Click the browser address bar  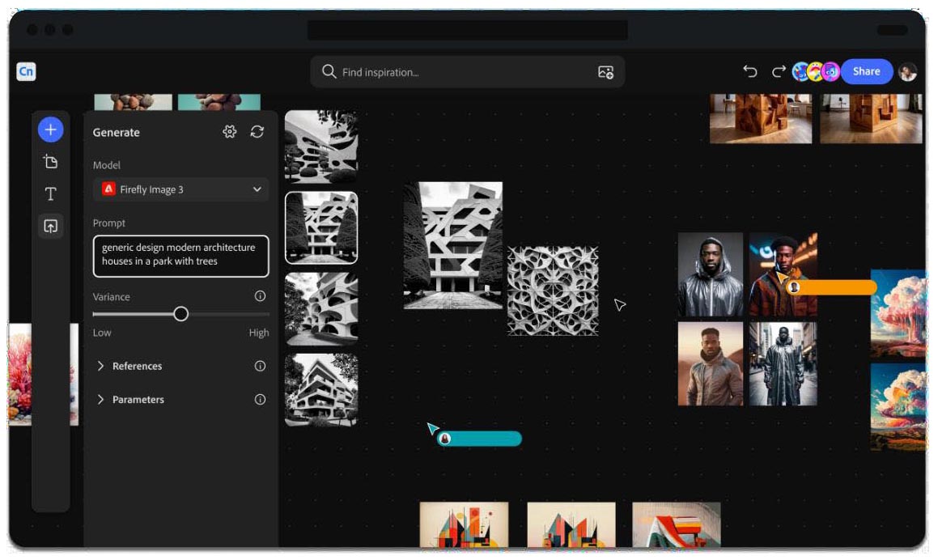coord(468,30)
